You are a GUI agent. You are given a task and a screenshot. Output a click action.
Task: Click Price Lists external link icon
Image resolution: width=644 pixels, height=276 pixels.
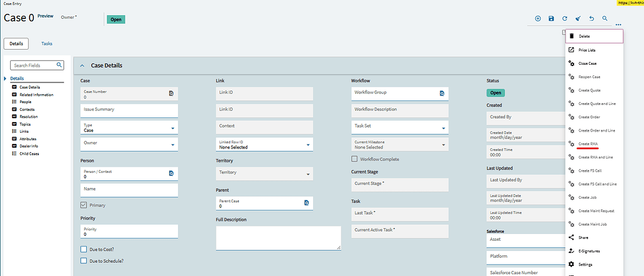point(571,50)
